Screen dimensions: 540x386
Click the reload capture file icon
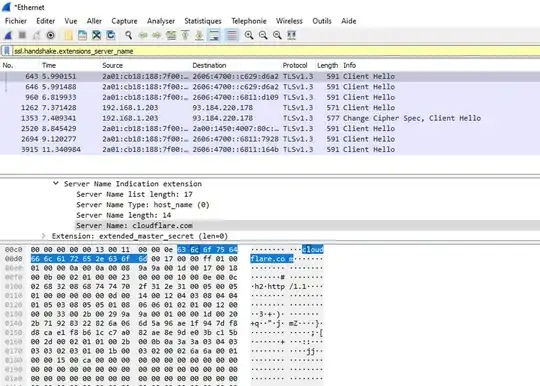pos(111,35)
